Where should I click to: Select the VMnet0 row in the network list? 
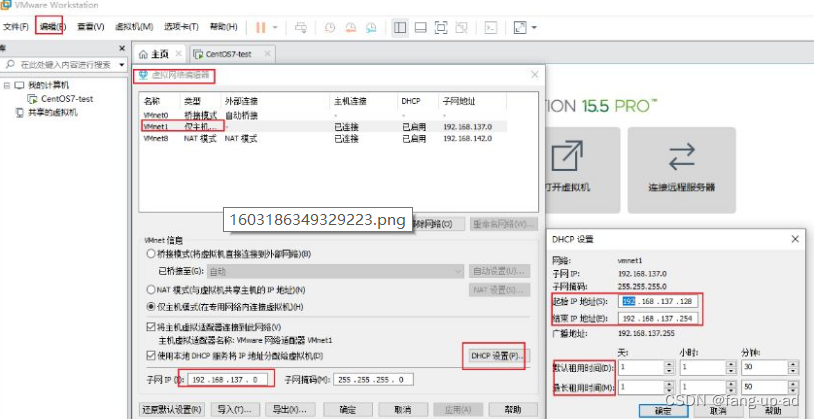[323, 115]
